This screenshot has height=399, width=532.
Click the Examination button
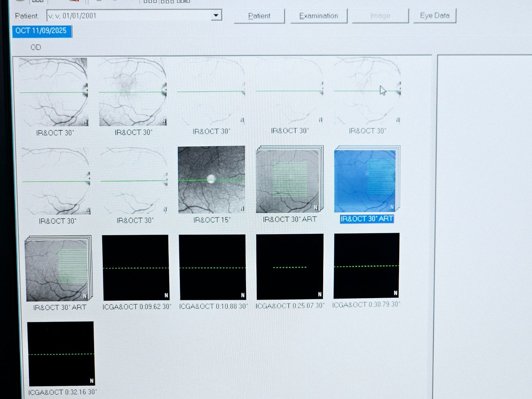[319, 15]
